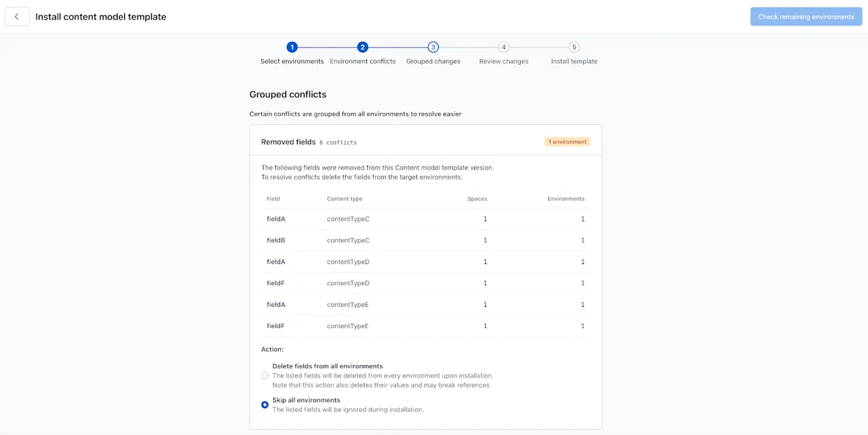Open the Review changes step
Image resolution: width=868 pixels, height=435 pixels.
coord(504,60)
